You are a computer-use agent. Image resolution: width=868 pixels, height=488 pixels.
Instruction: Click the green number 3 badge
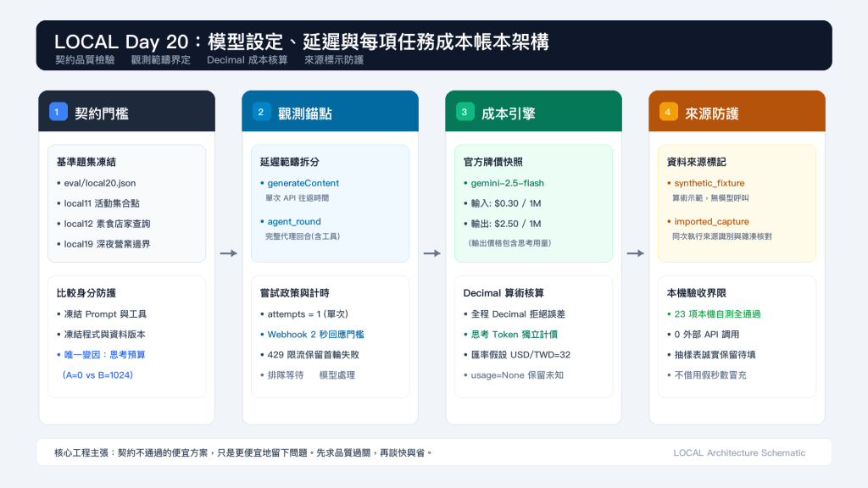(x=465, y=112)
